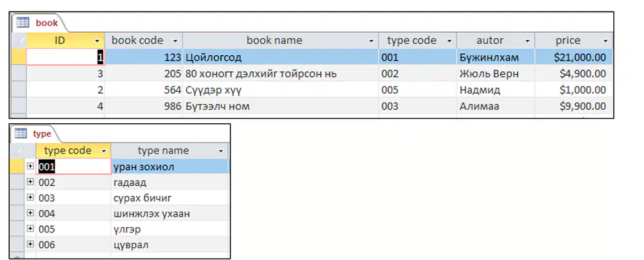Click the type name cell цуврал
The image size is (644, 260).
[x=170, y=245]
